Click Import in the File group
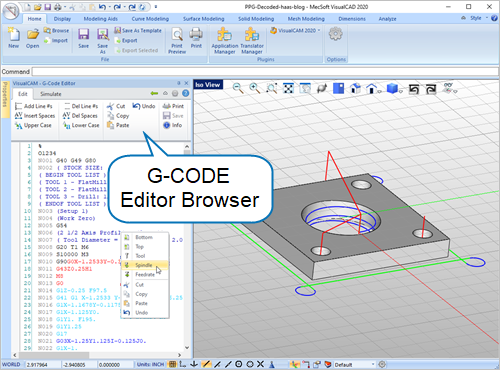 [56, 41]
